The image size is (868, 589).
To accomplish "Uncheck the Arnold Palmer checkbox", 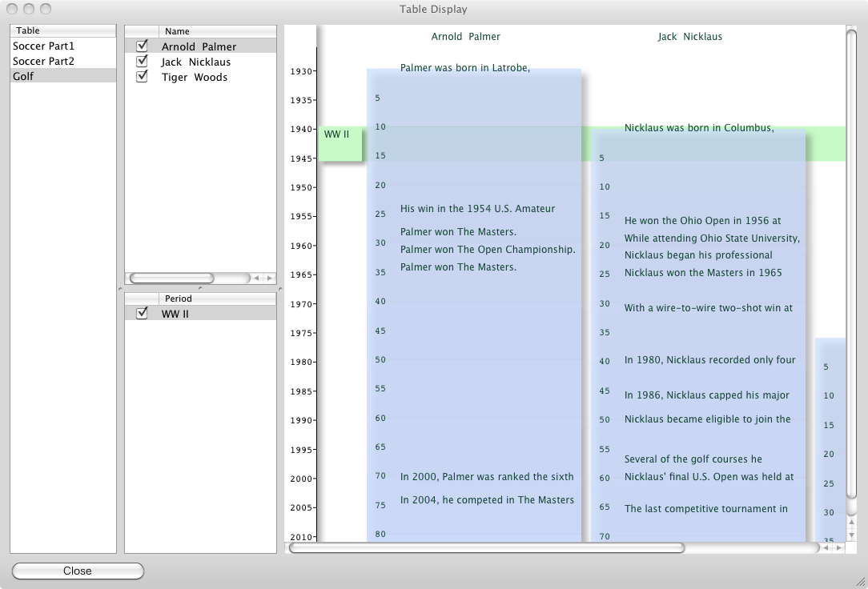I will pyautogui.click(x=143, y=46).
